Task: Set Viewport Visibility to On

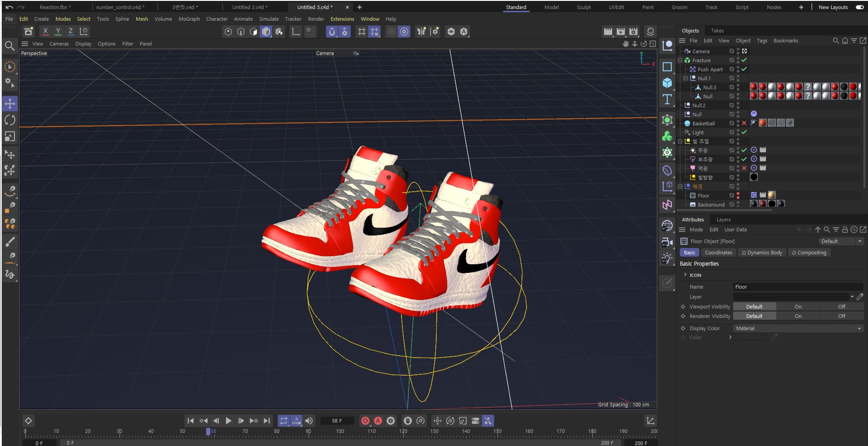Action: pos(798,307)
